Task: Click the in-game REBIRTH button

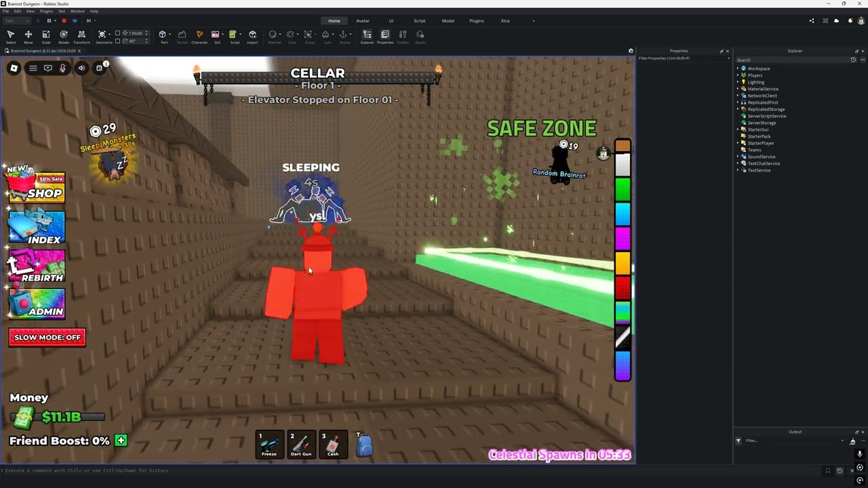Action: point(37,266)
